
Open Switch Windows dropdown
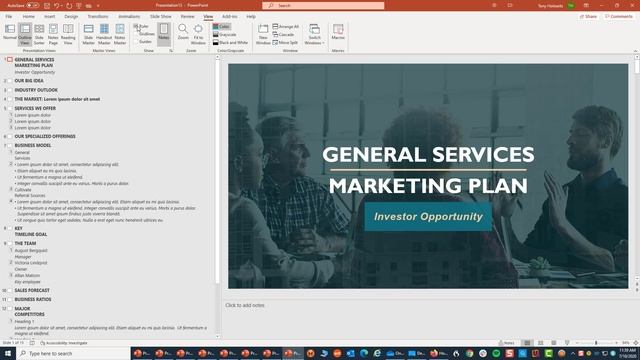coord(314,34)
